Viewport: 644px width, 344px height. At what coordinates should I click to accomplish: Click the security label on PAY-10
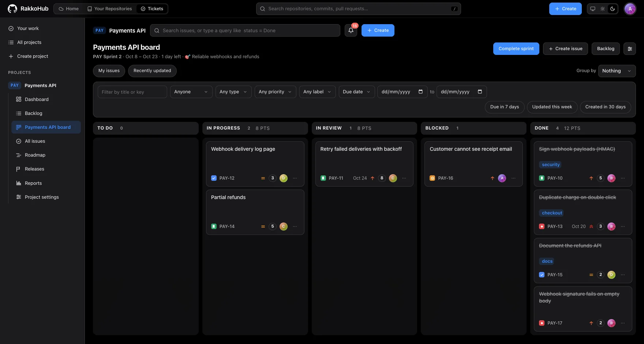(551, 165)
